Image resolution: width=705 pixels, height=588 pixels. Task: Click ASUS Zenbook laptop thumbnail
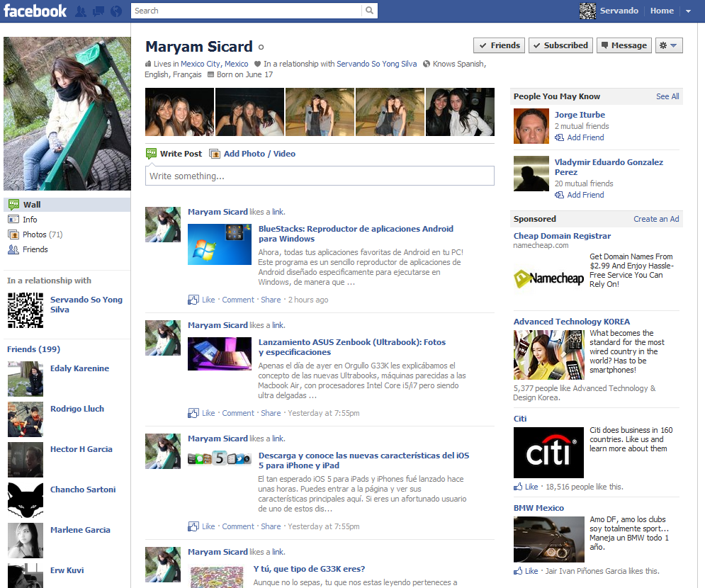click(x=220, y=354)
